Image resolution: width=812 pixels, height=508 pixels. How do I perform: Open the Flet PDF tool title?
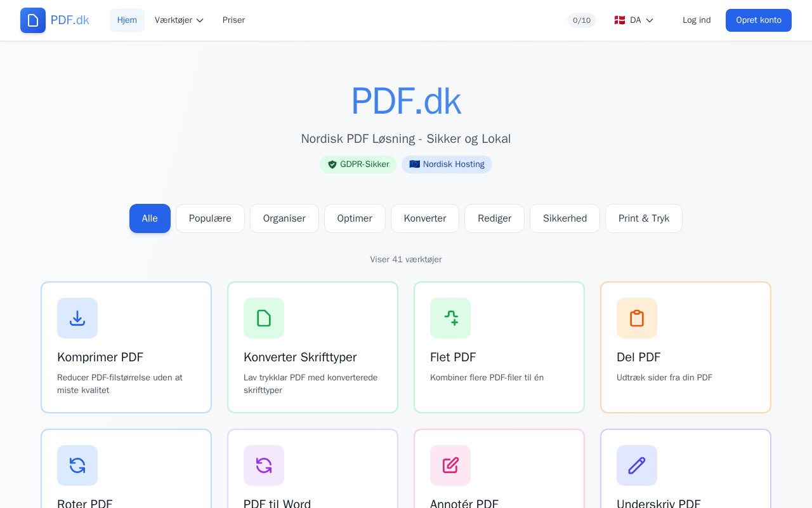[x=453, y=358]
